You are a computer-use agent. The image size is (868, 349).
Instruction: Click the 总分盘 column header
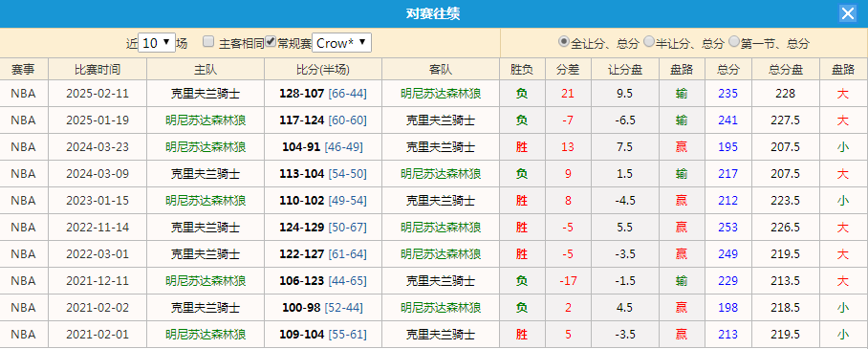pyautogui.click(x=786, y=69)
